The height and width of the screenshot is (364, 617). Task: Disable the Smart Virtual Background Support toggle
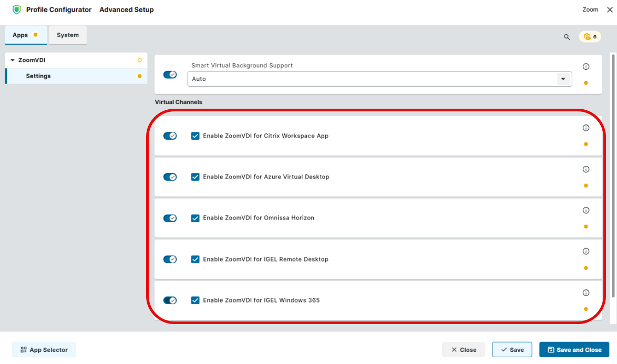pos(170,75)
